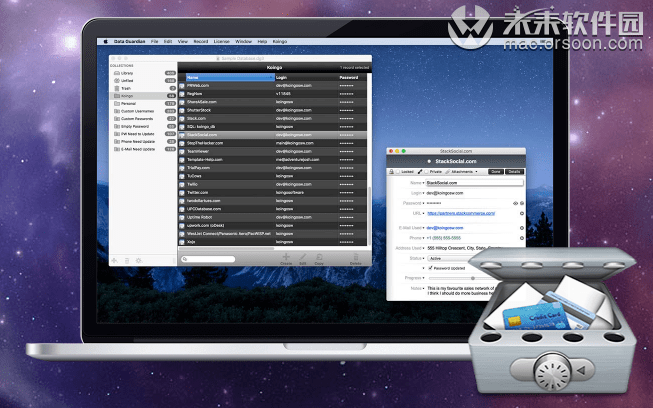Select the ShutterStock record row
This screenshot has width=653, height=408.
(273, 110)
